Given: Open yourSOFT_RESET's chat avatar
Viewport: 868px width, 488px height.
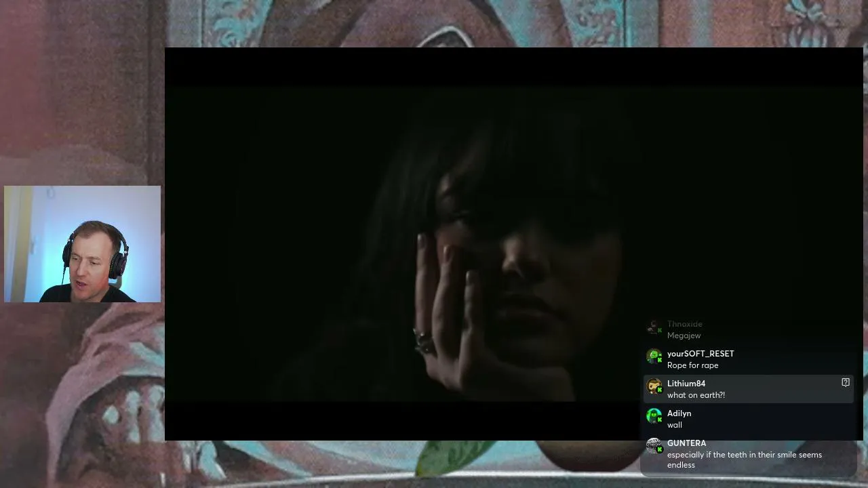Looking at the screenshot, I should (x=654, y=357).
